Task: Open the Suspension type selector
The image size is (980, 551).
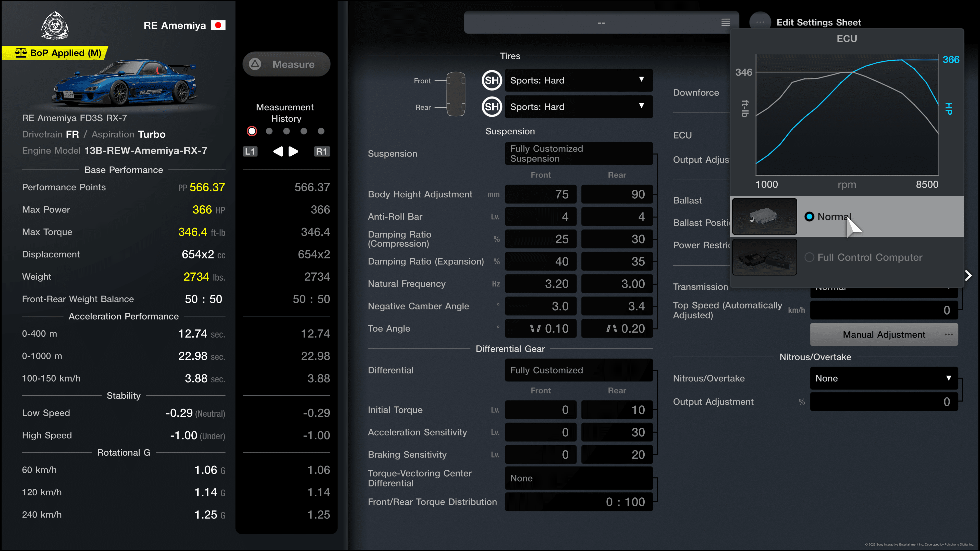Action: pyautogui.click(x=578, y=154)
